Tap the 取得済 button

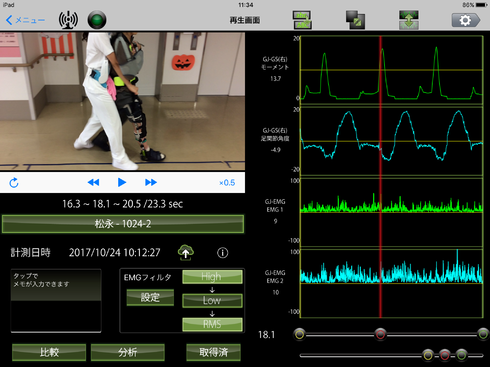[213, 352]
